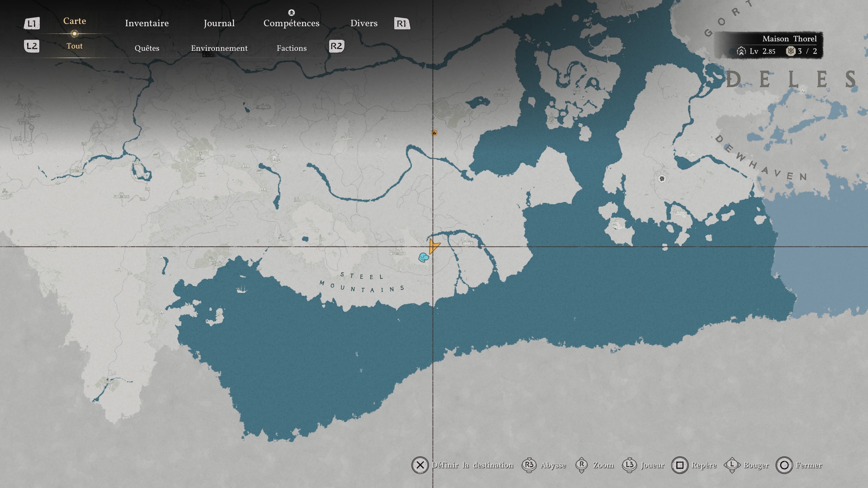The height and width of the screenshot is (488, 868).
Task: Center the map with Joueur
Action: [x=653, y=465]
